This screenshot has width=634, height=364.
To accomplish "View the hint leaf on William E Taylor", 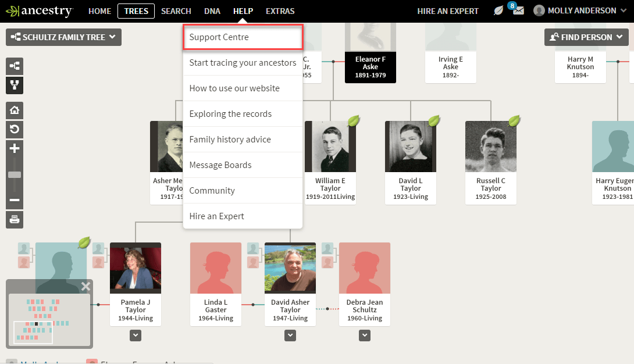I will pyautogui.click(x=354, y=121).
